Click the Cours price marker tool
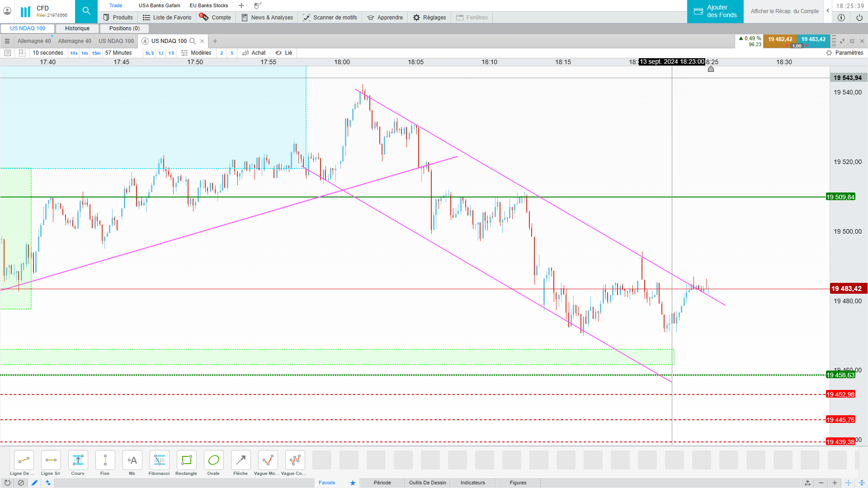Viewport: 868px width, 488px height. 78,460
